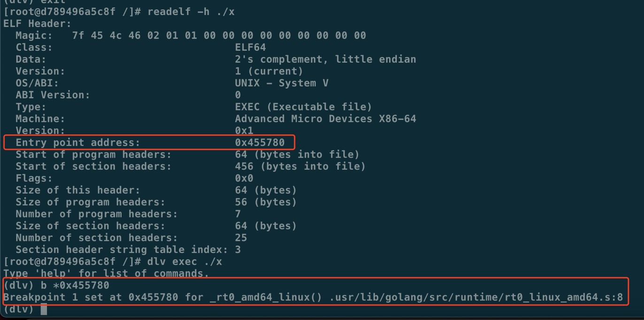Click the 'UNIX - System V' OS/ABI value
The width and height of the screenshot is (644, 320).
[x=282, y=83]
